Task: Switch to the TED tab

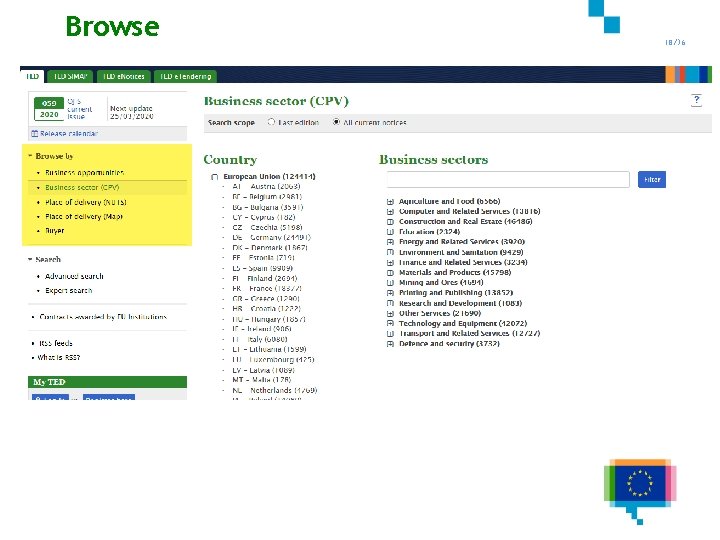Action: 32,76
